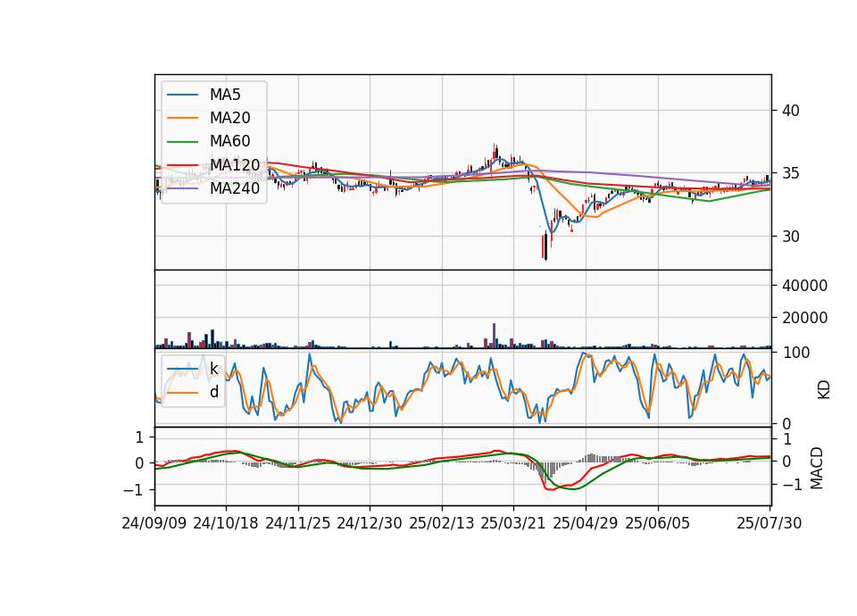Click the MA240 legend label
857x616 pixels.
[235, 188]
